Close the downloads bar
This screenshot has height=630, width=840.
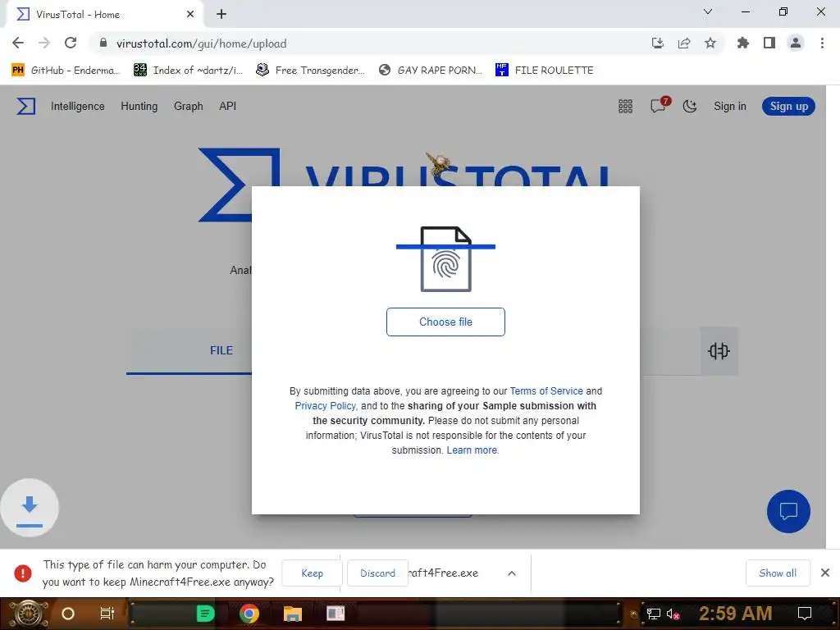click(825, 573)
